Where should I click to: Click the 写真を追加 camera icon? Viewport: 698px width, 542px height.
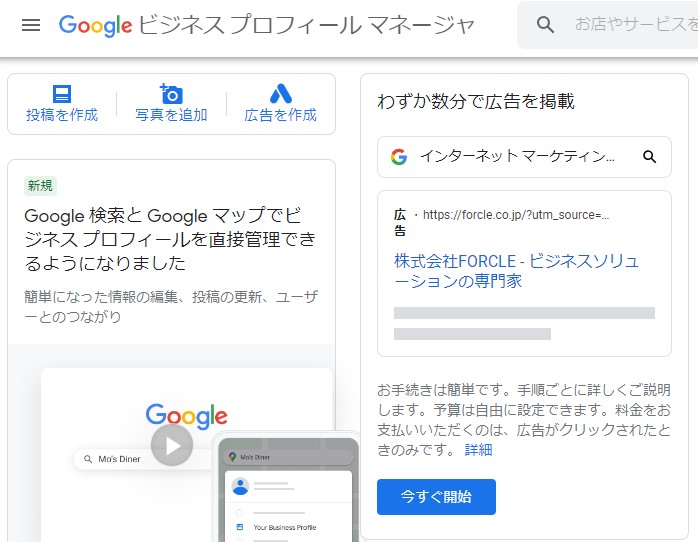pos(171,93)
